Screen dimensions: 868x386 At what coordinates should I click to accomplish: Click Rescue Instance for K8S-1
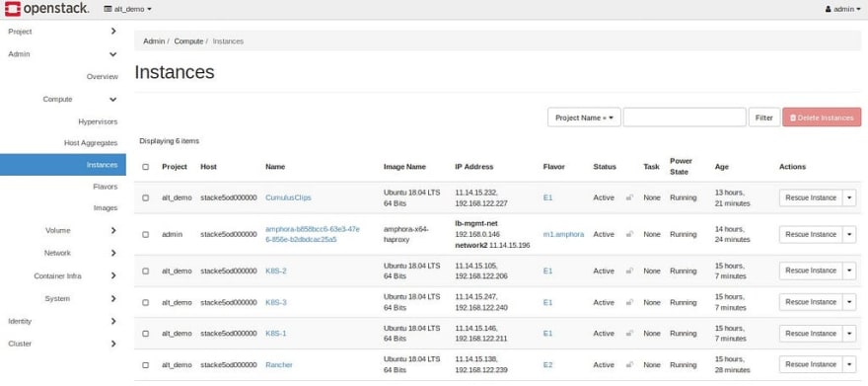click(811, 334)
